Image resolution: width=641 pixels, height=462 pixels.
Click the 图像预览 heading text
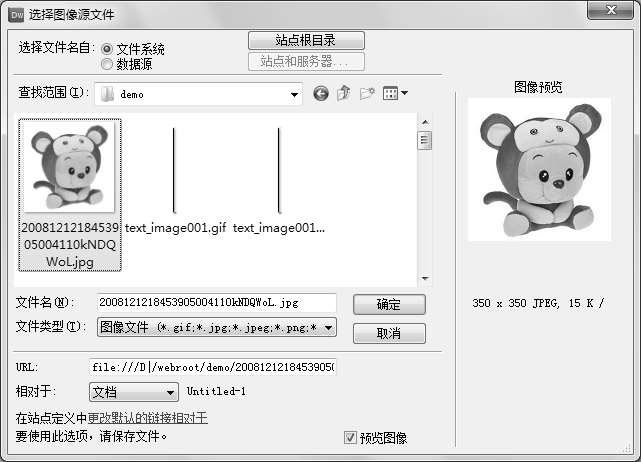tap(538, 87)
